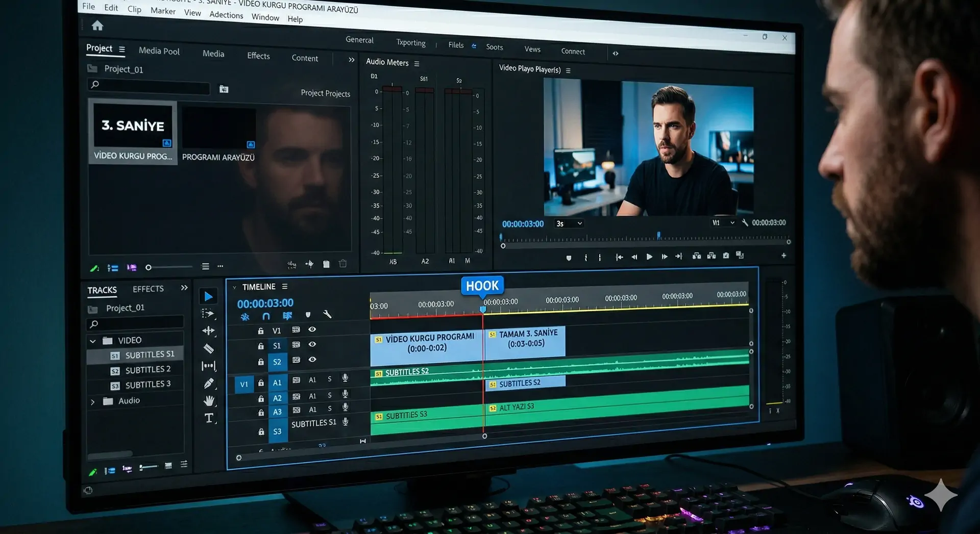Adjust the project thumbnail size slider
Viewport: 980px width, 534px height.
pyautogui.click(x=149, y=267)
